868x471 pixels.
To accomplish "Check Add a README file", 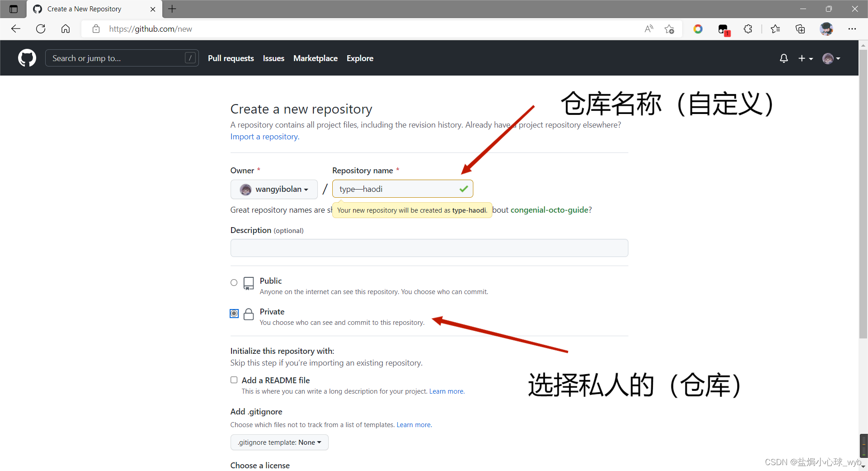I will tap(234, 380).
